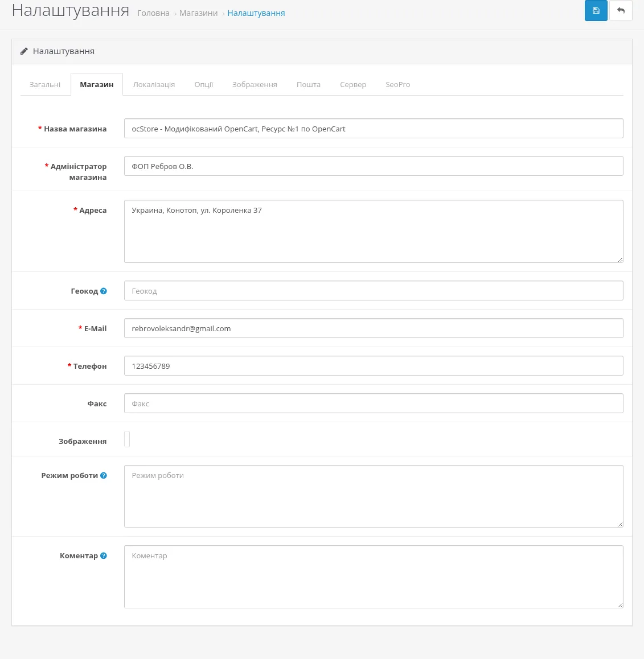Save settings with the blue floppy-disk button
The height and width of the screenshot is (659, 644).
(596, 10)
